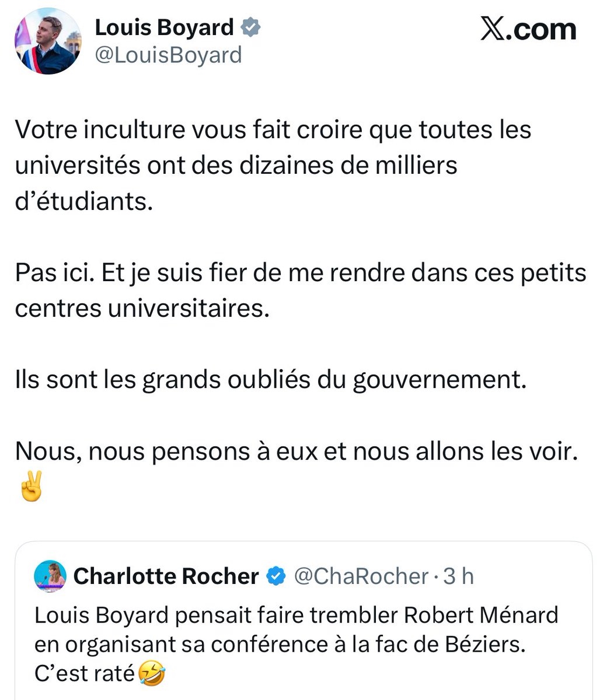
Task: Click the 'Nous, nous pensons à eux' line
Action: tap(296, 452)
